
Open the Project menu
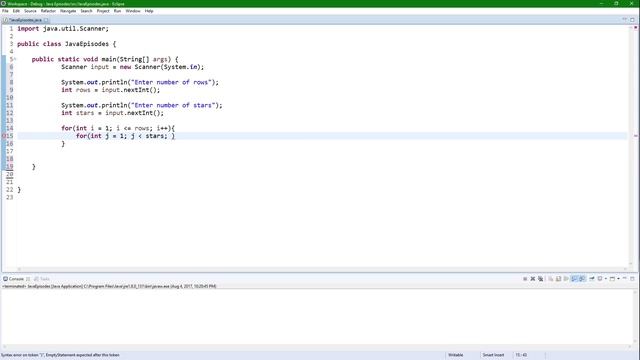point(103,11)
